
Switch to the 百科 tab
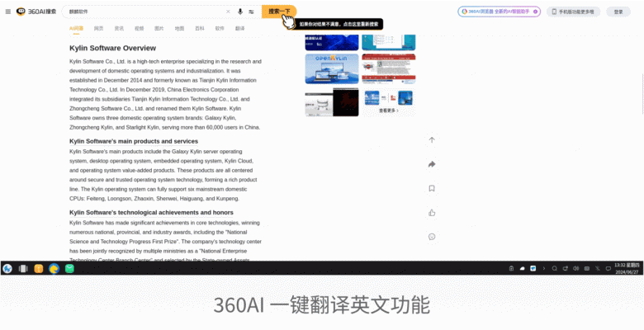click(x=200, y=28)
